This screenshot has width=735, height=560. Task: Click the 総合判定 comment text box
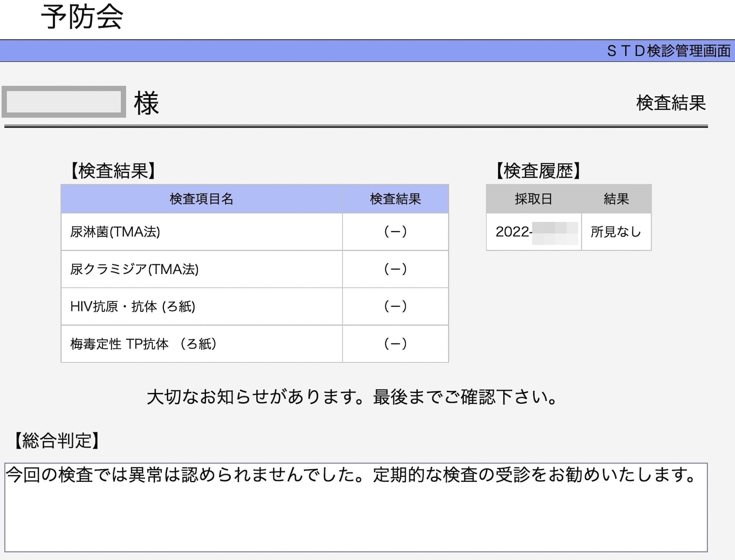pyautogui.click(x=356, y=507)
